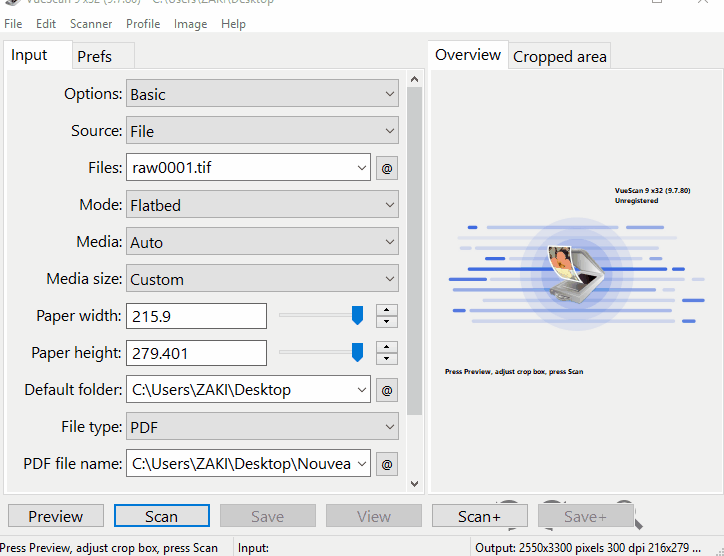Viewport: 724px width, 556px height.
Task: Show the Cropped area tab
Action: pyautogui.click(x=560, y=56)
